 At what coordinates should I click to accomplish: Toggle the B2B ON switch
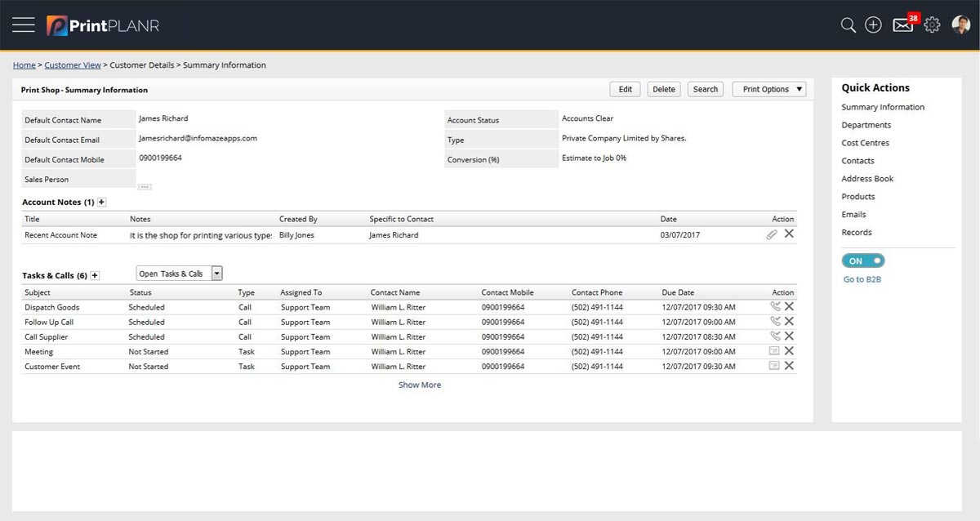[x=863, y=261]
